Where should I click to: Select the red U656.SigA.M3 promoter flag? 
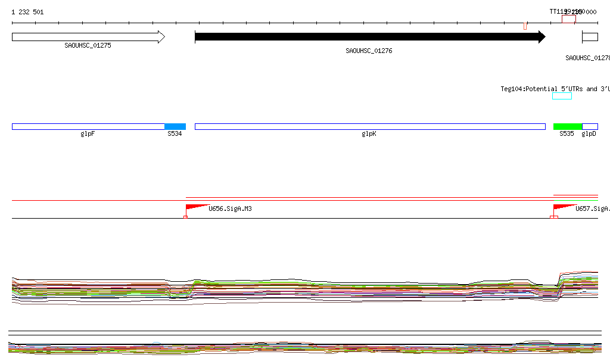click(x=195, y=207)
